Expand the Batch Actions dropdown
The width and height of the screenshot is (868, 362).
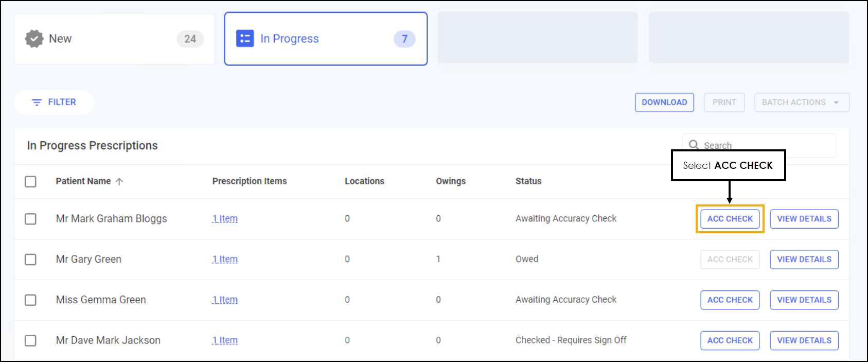point(801,102)
